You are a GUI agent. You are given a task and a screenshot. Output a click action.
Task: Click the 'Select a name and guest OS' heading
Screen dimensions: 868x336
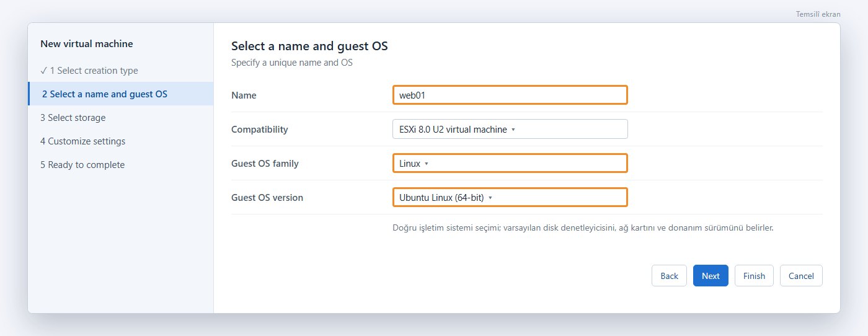click(309, 46)
